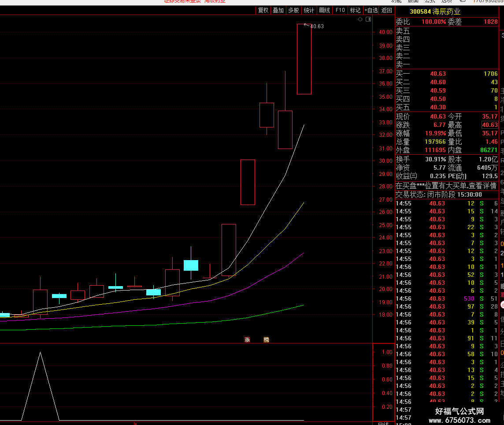Image resolution: width=504 pixels, height=425 pixels.
Task: Select the 14:56 trade with volume 530
Action: click(447, 298)
